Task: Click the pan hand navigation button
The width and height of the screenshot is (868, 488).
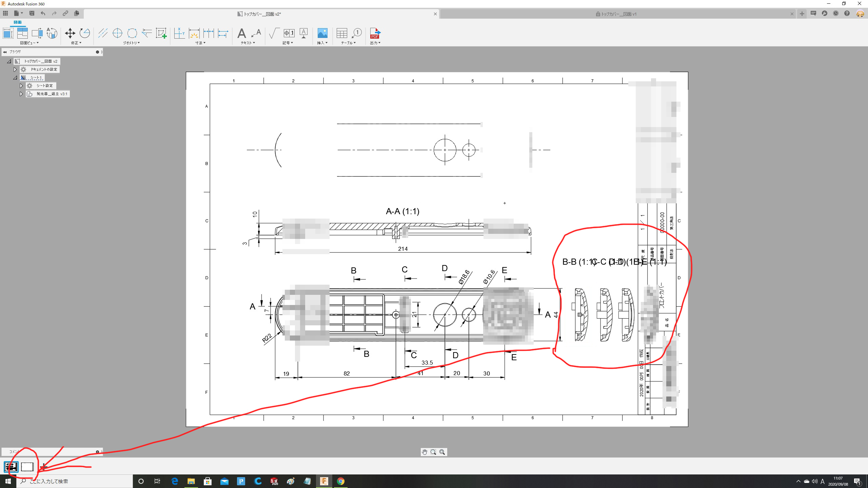Action: (425, 452)
